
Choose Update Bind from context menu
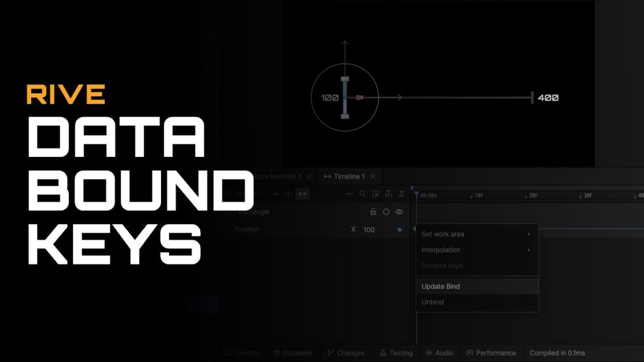click(x=477, y=286)
